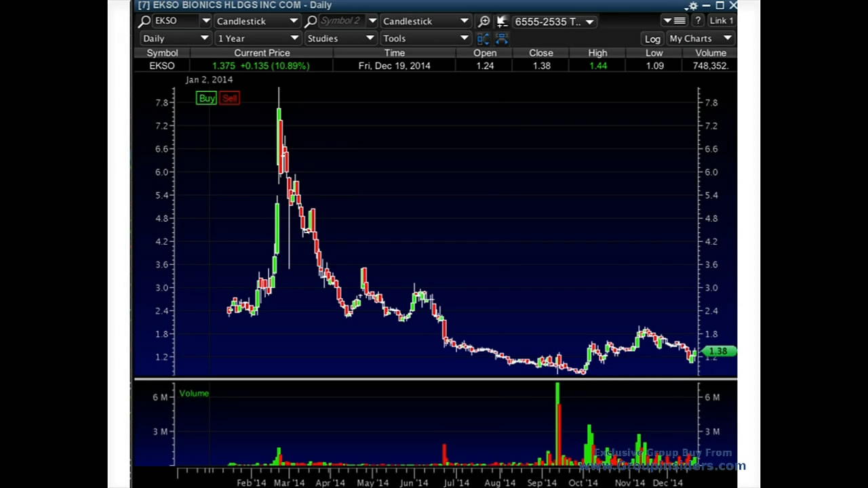This screenshot has width=868, height=488.
Task: Click the date Fri, Dec 19, 2014
Action: click(x=394, y=66)
